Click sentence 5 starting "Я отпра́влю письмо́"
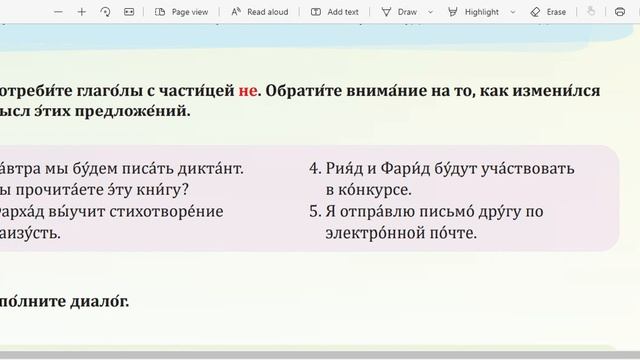Screen dimensions: 640x360 click(x=426, y=212)
